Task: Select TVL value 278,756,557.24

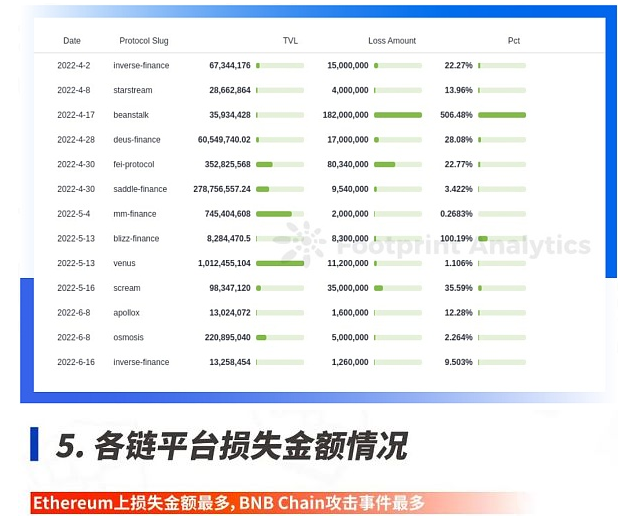Action: point(222,189)
